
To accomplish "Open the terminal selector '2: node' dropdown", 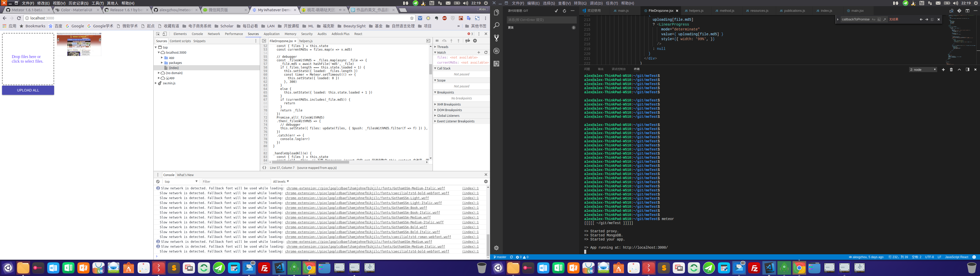I will (x=923, y=69).
